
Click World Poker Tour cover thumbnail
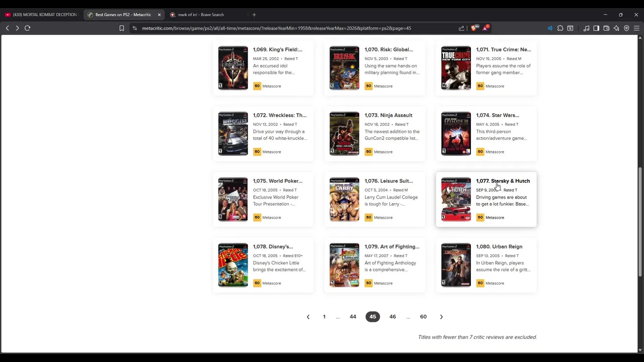(x=233, y=200)
